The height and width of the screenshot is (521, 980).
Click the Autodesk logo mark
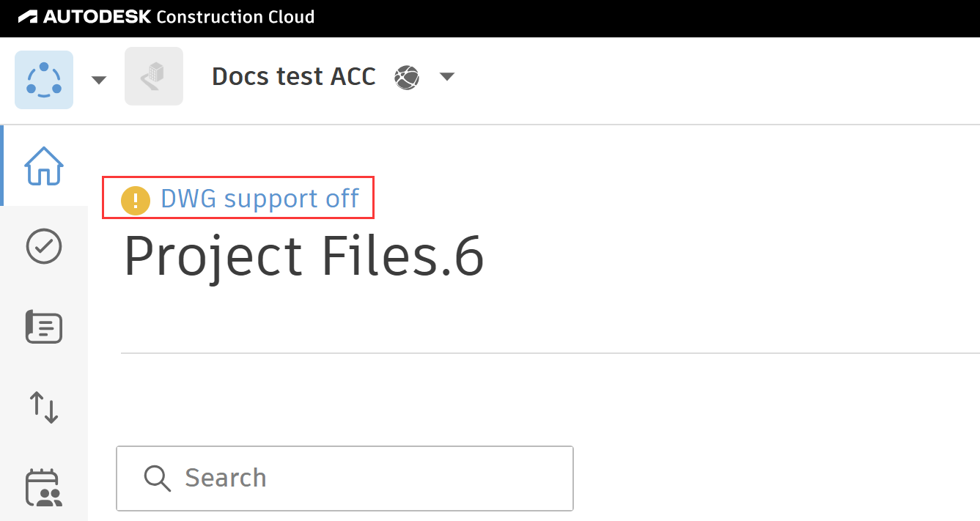tap(28, 17)
